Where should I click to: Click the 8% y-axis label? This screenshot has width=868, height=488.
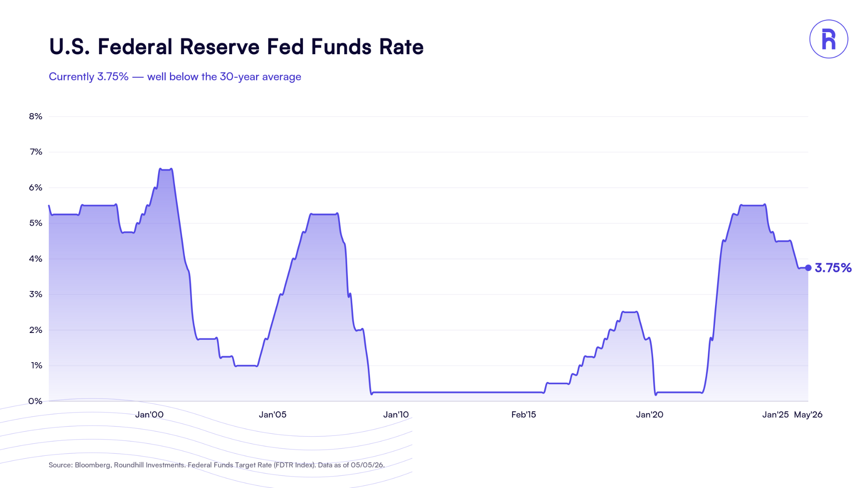(36, 116)
